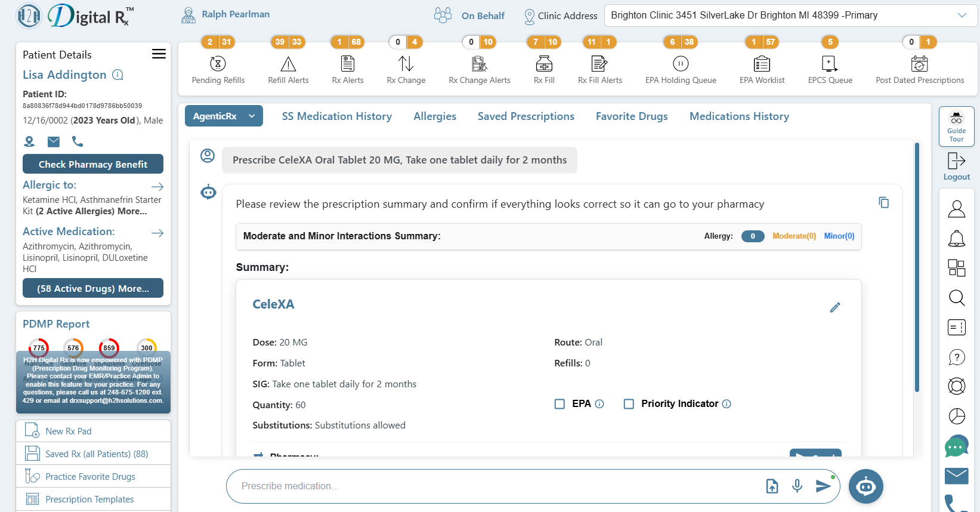
Task: Copy the prescription summary response
Action: click(x=883, y=203)
